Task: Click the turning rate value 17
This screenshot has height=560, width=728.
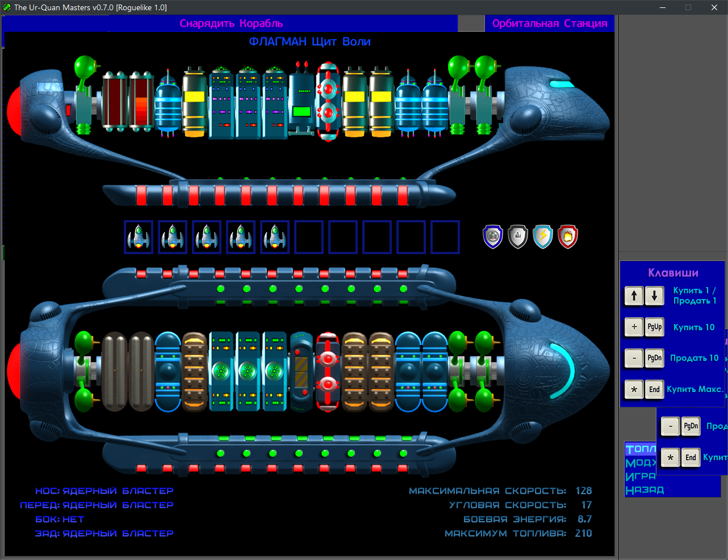Action: [586, 505]
